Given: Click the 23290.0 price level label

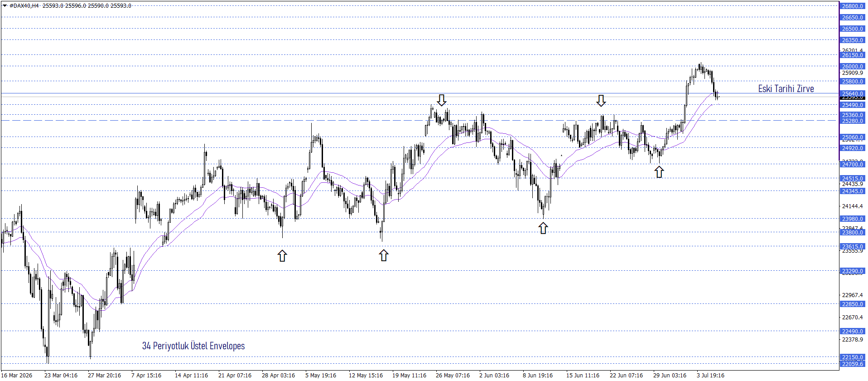Looking at the screenshot, I should click(852, 271).
